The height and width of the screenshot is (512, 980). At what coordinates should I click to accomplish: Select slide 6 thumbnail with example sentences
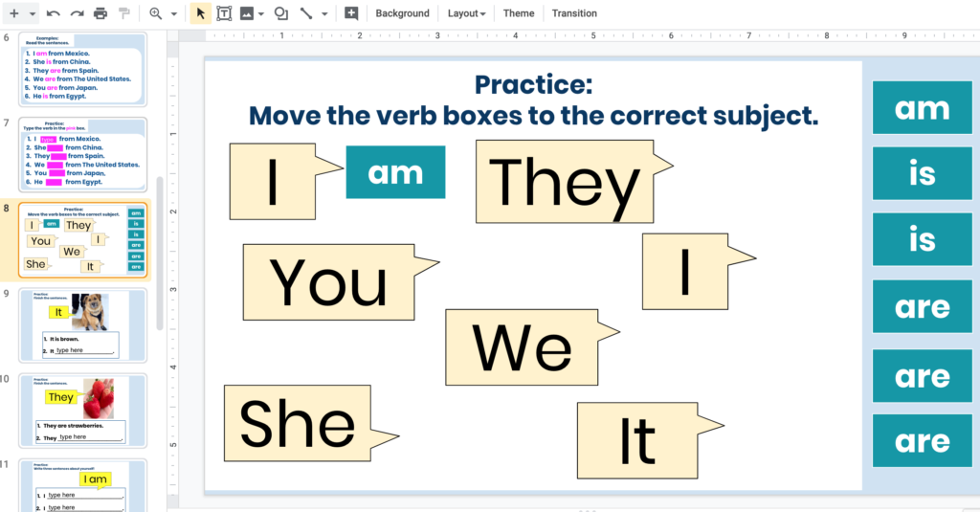coord(83,70)
